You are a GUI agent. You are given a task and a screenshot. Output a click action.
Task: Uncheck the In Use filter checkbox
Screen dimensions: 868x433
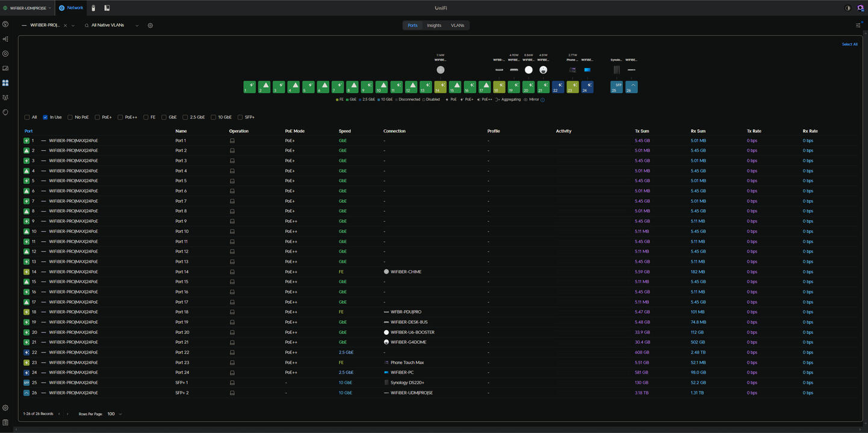coord(45,117)
